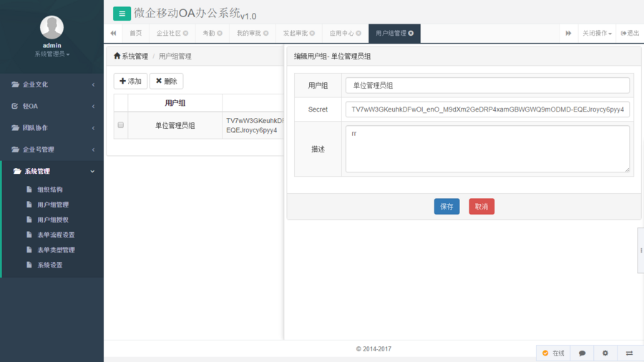
Task: Expand the 企业号管理 sidebar menu
Action: tap(52, 150)
